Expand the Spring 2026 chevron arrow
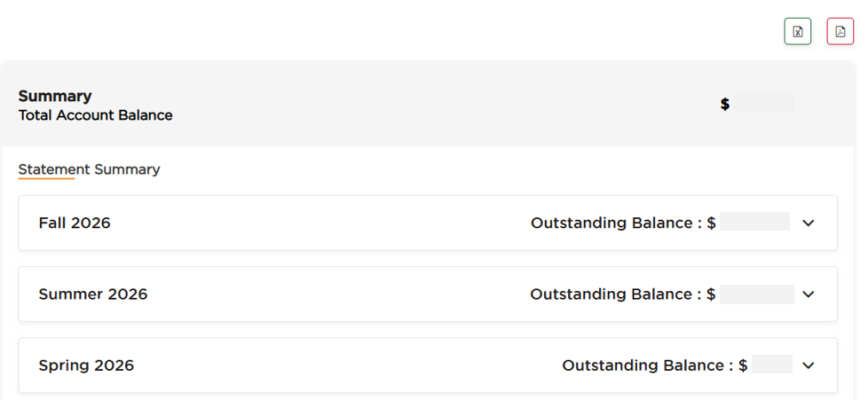The width and height of the screenshot is (868, 400). click(x=809, y=365)
